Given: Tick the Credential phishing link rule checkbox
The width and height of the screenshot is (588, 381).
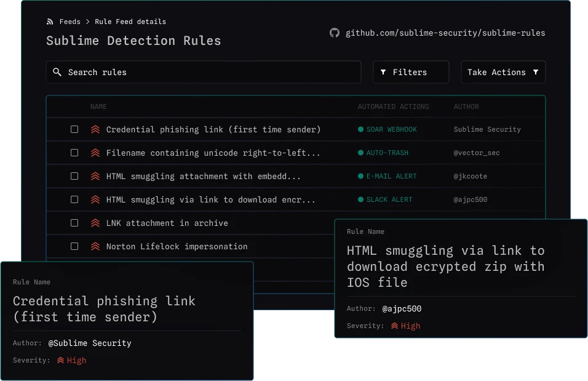Looking at the screenshot, I should click(x=74, y=129).
